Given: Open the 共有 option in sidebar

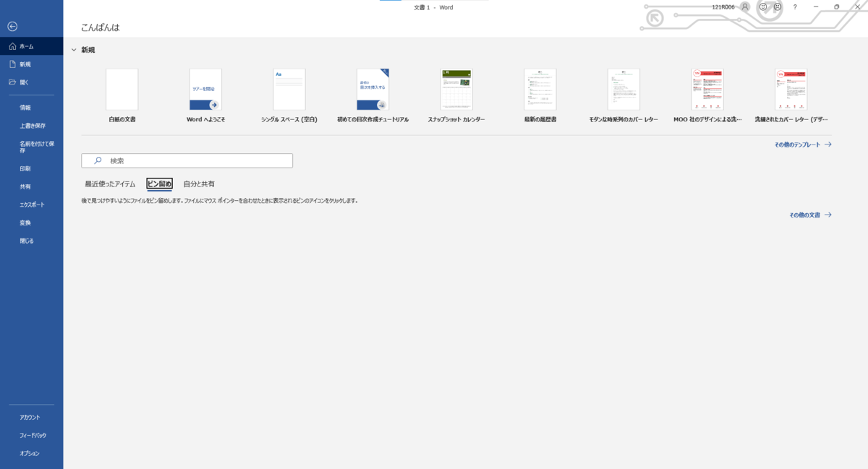Looking at the screenshot, I should (32, 186).
